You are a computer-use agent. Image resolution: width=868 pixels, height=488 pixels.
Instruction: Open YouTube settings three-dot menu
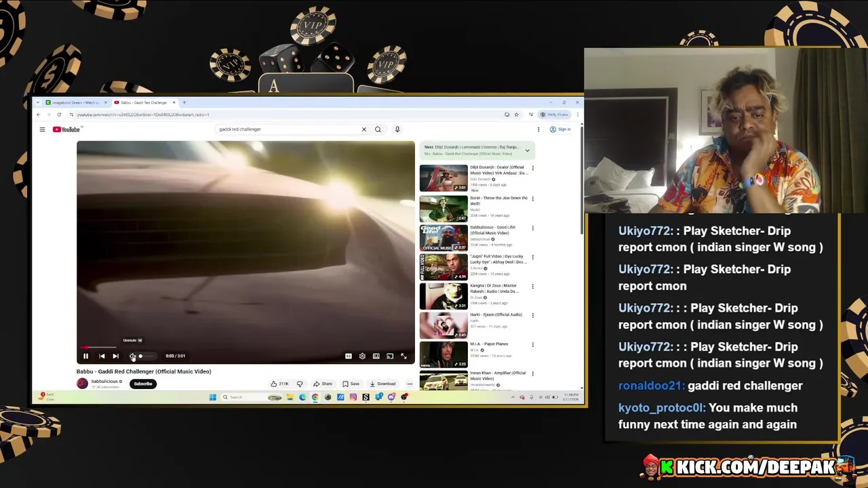pyautogui.click(x=538, y=129)
